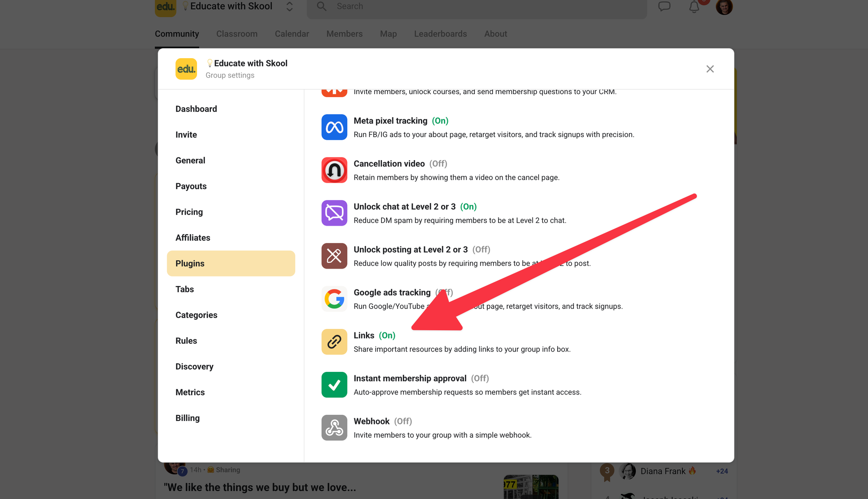This screenshot has width=868, height=499.
Task: Click the Webhook (Off) status label
Action: (403, 421)
